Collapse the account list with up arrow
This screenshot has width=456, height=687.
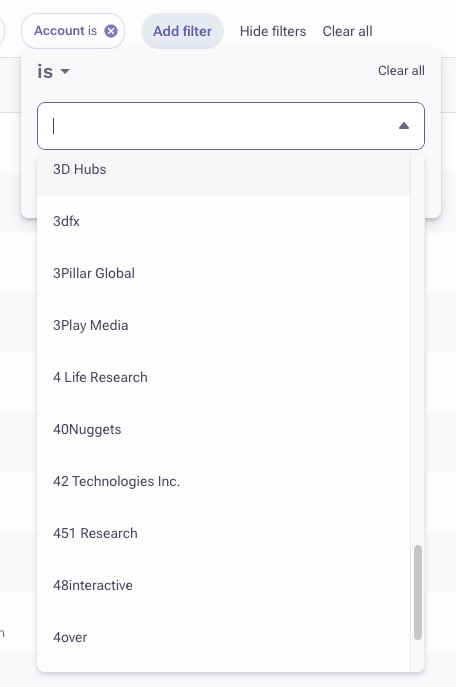[x=404, y=126]
